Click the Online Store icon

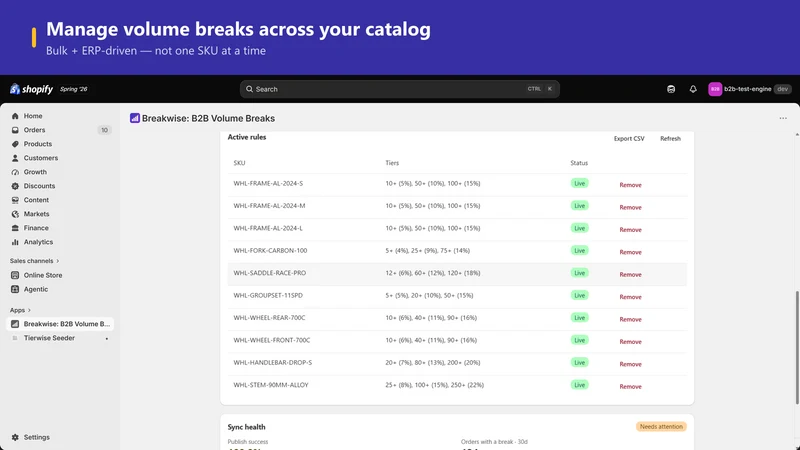coord(15,275)
